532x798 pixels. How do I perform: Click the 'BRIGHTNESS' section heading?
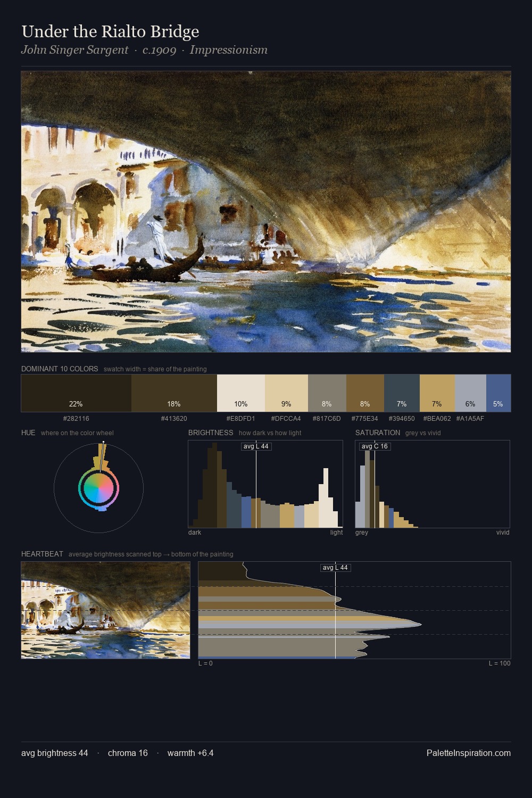pos(211,433)
